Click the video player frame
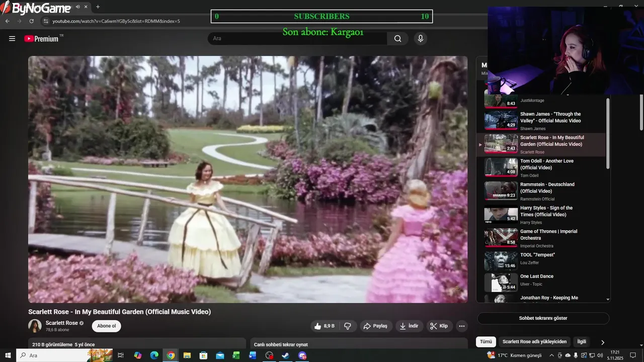This screenshot has height=362, width=644. pyautogui.click(x=248, y=179)
